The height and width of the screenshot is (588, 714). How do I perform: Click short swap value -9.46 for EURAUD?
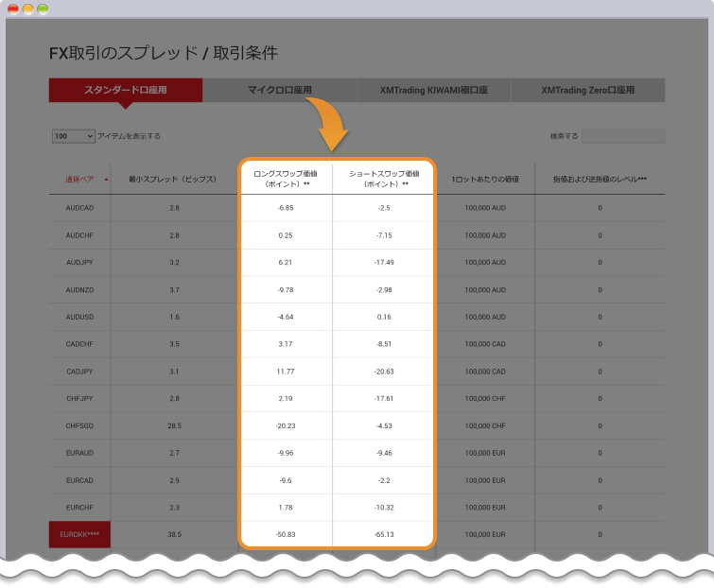(384, 453)
